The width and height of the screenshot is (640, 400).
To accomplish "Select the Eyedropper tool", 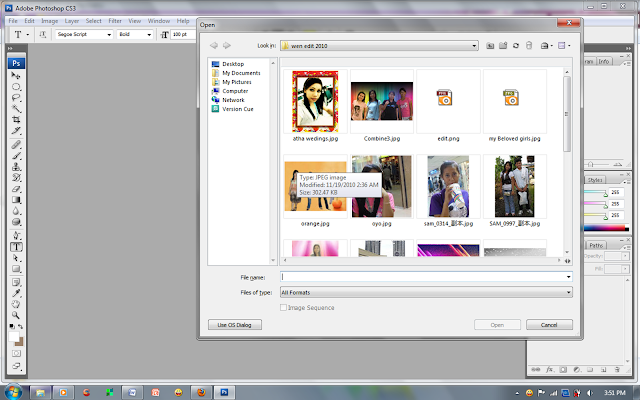I will click(16, 293).
